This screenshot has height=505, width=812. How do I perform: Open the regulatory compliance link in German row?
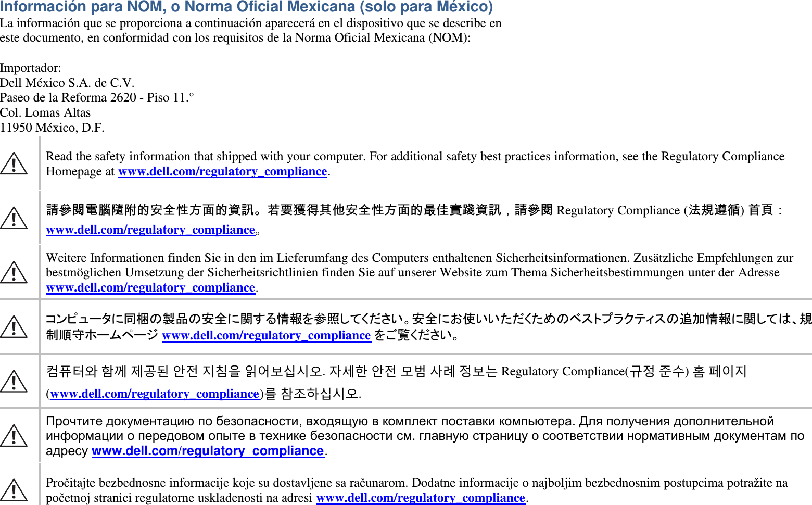coord(150,288)
